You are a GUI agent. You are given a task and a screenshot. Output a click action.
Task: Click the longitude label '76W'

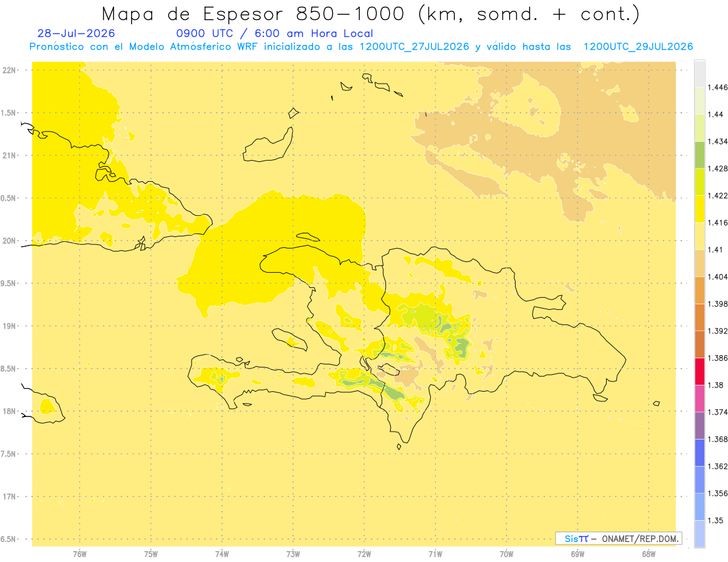79,554
